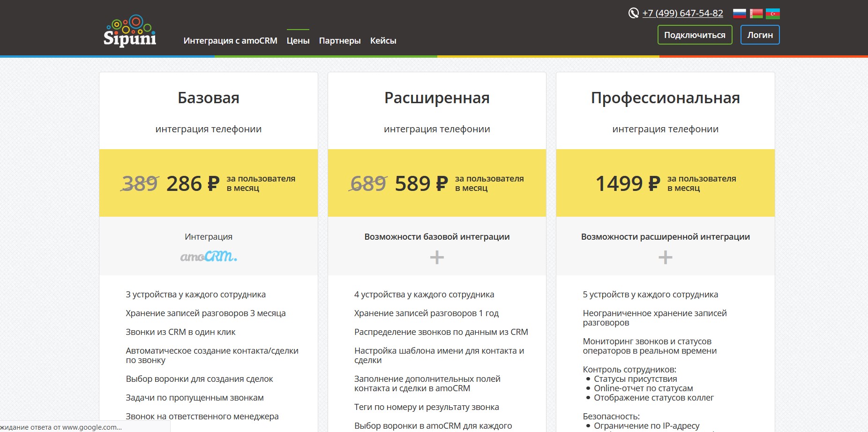Click the amoCRM logo in Базовая plan
The height and width of the screenshot is (432, 868).
pos(209,257)
